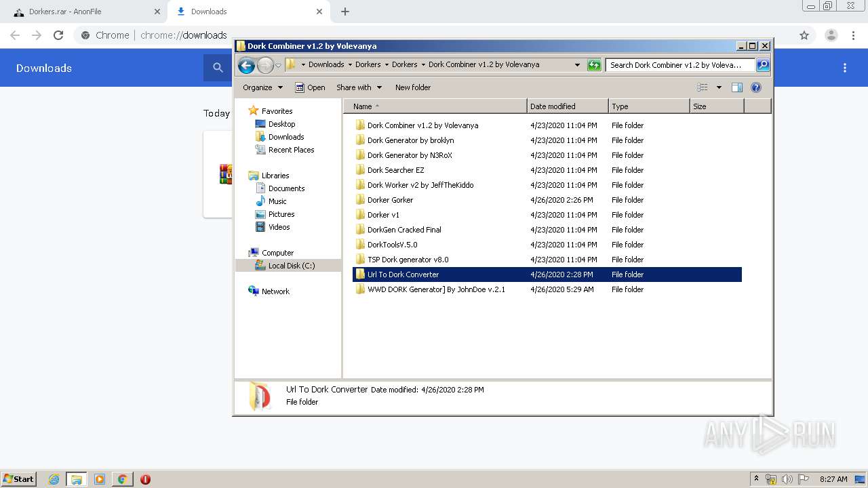Open Internet Explorer from taskbar
Image resolution: width=868 pixels, height=488 pixels.
tap(54, 479)
